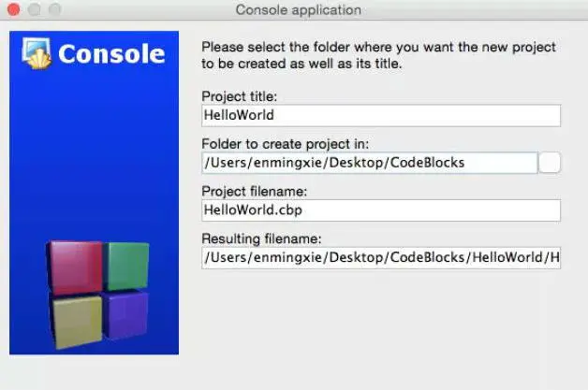Click the "Console application" title bar text
This screenshot has width=588, height=390.
click(299, 10)
